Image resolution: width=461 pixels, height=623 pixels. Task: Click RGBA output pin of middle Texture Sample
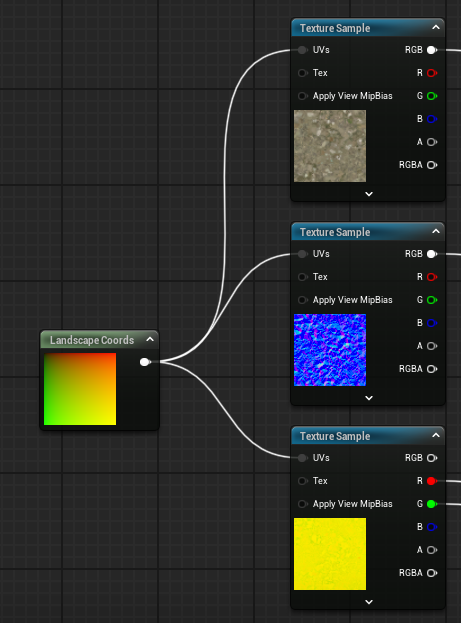click(x=432, y=369)
